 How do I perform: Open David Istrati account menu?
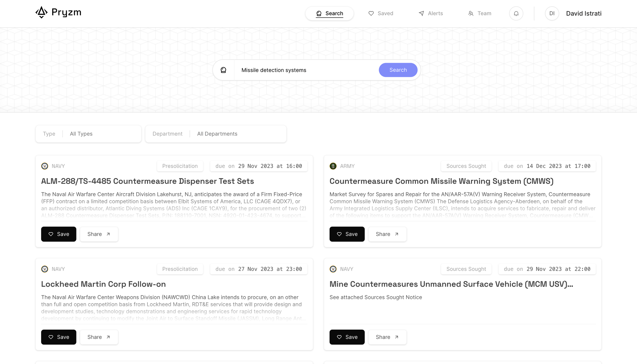coord(583,13)
